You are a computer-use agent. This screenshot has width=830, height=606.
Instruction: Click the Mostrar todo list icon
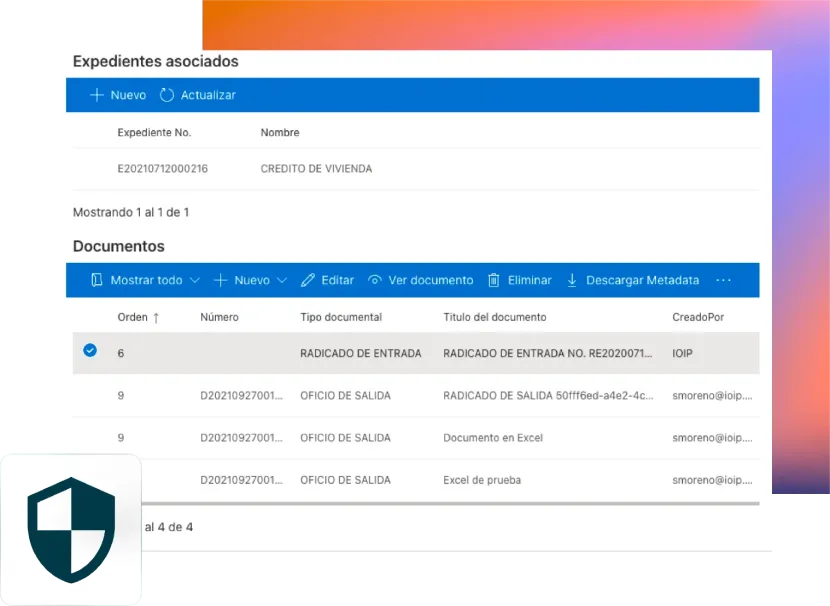coord(97,281)
